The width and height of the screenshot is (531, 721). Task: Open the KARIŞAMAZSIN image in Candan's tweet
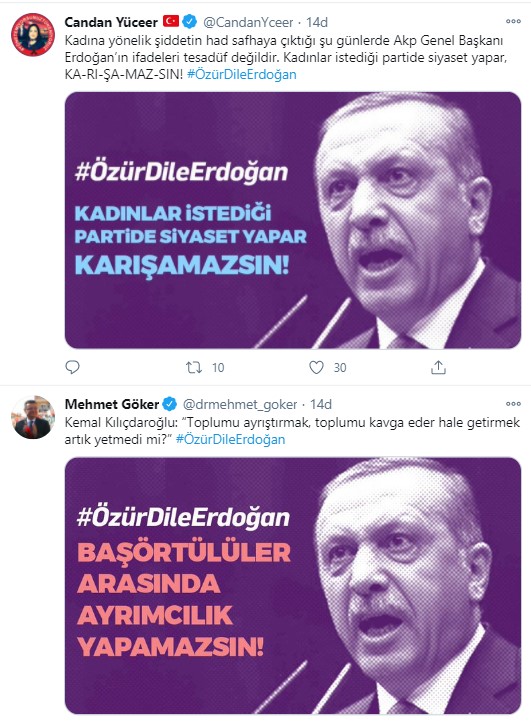(x=293, y=220)
